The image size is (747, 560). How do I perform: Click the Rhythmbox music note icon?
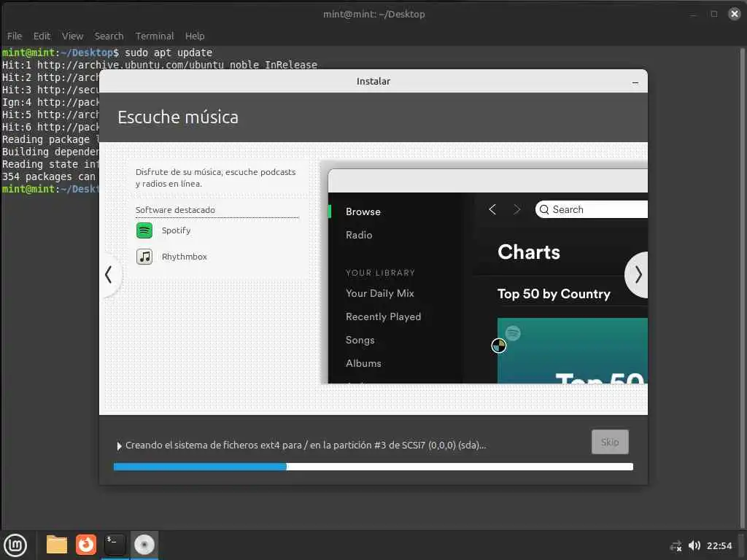pyautogui.click(x=144, y=257)
